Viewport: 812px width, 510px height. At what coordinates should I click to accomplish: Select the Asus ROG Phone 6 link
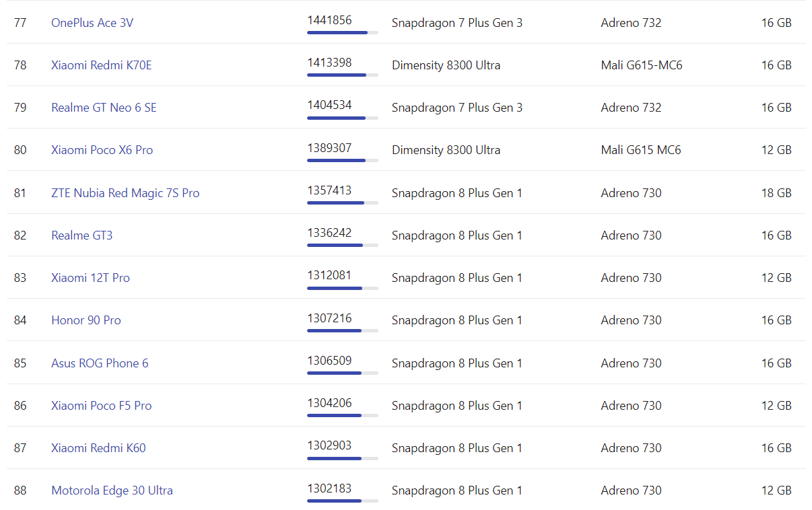[100, 363]
